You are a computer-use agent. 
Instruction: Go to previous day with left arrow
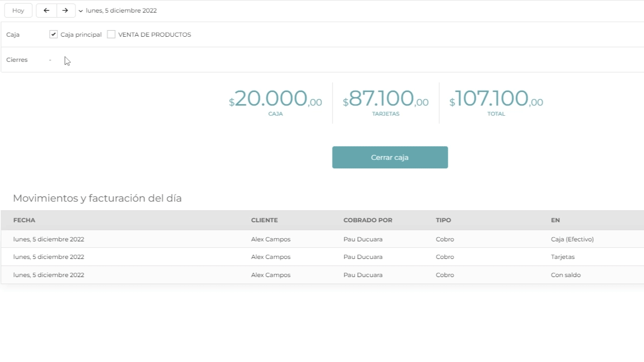(46, 11)
